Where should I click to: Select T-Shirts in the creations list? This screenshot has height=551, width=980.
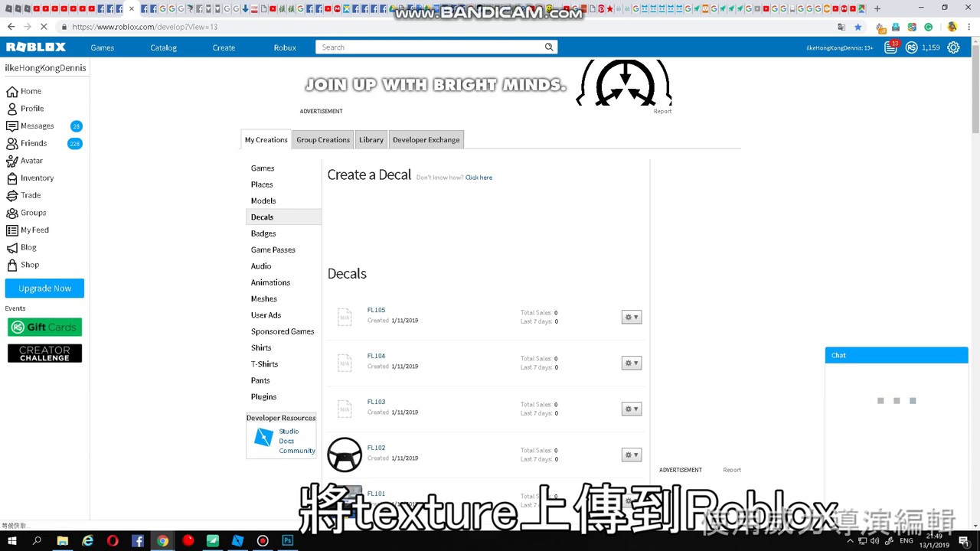coord(264,364)
